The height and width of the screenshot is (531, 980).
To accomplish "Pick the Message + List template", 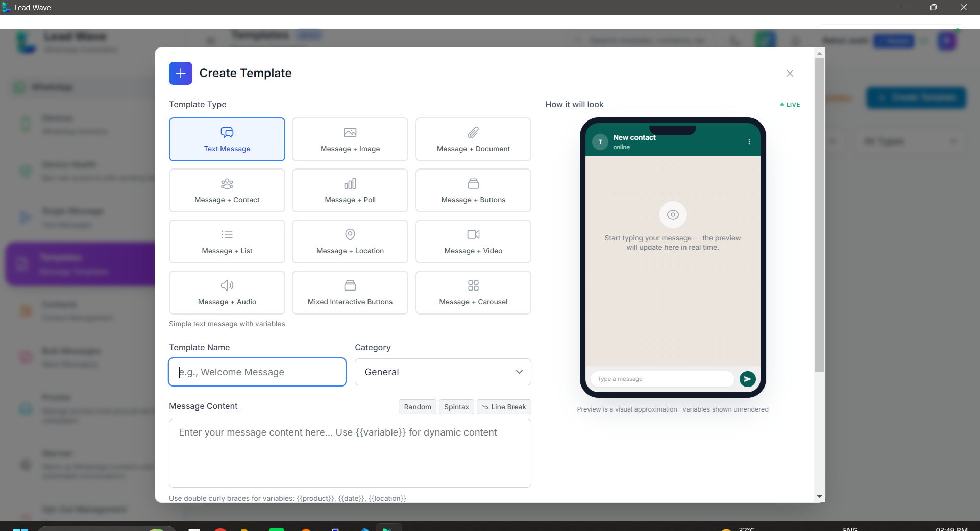I will pyautogui.click(x=227, y=242).
